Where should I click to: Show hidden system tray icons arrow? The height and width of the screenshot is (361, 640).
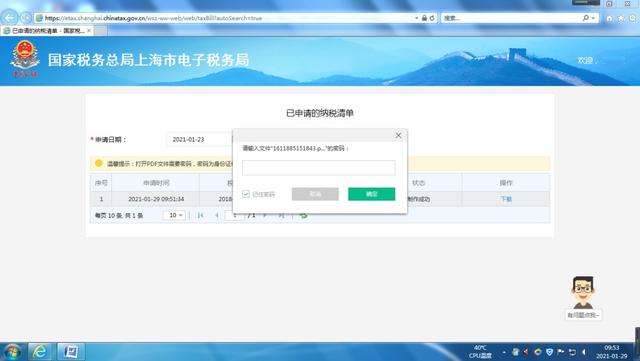(x=504, y=352)
